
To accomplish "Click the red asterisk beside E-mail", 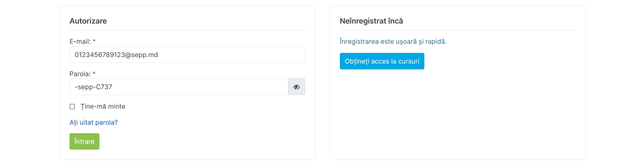I will coord(94,41).
